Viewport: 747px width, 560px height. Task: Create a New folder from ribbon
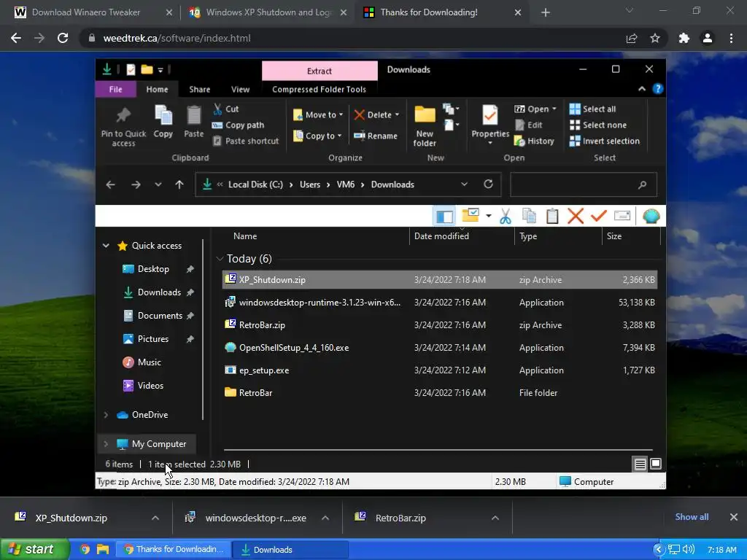pyautogui.click(x=425, y=126)
